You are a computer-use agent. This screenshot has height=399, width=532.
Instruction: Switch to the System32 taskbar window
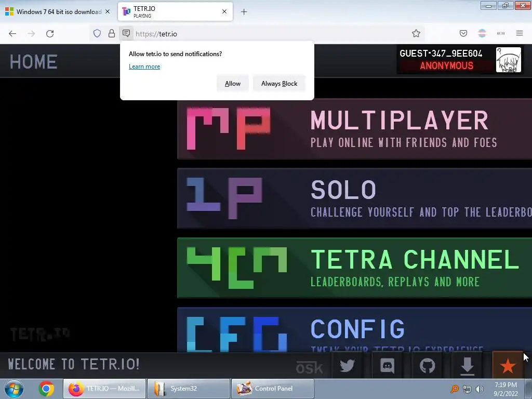pyautogui.click(x=189, y=389)
